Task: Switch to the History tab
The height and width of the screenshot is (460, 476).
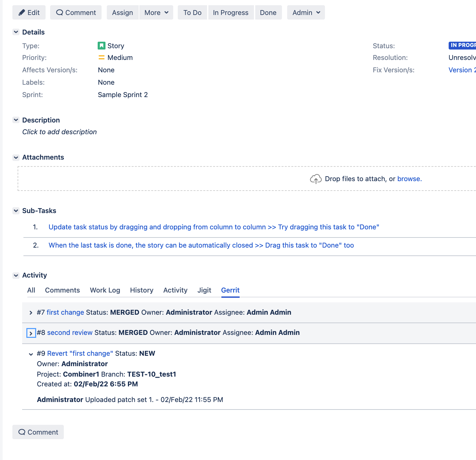Action: point(141,290)
